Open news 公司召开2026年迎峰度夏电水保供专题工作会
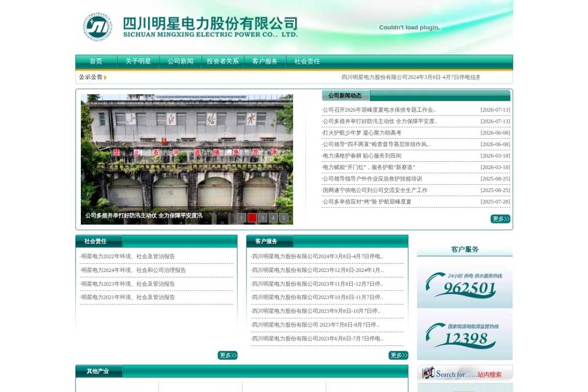The height and width of the screenshot is (392, 588). 379,110
